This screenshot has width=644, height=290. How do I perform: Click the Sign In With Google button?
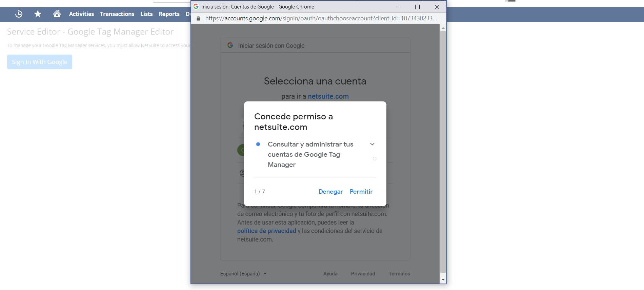[x=40, y=62]
